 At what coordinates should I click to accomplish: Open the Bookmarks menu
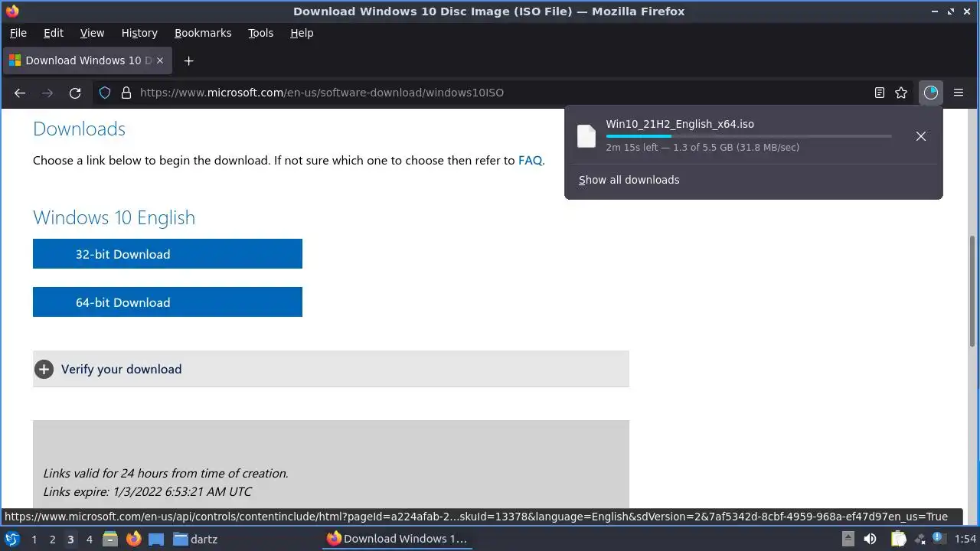click(203, 33)
